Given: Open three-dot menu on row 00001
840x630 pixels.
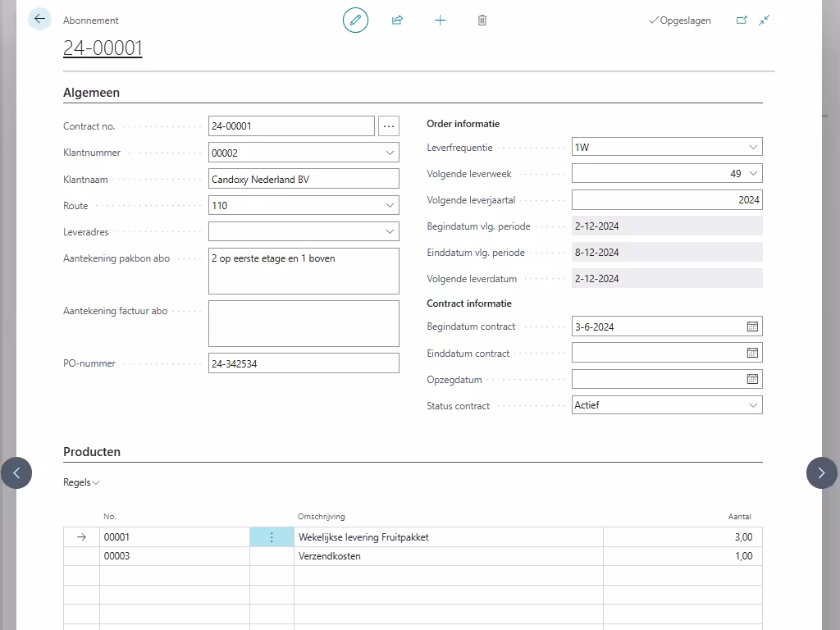Looking at the screenshot, I should pos(272,537).
